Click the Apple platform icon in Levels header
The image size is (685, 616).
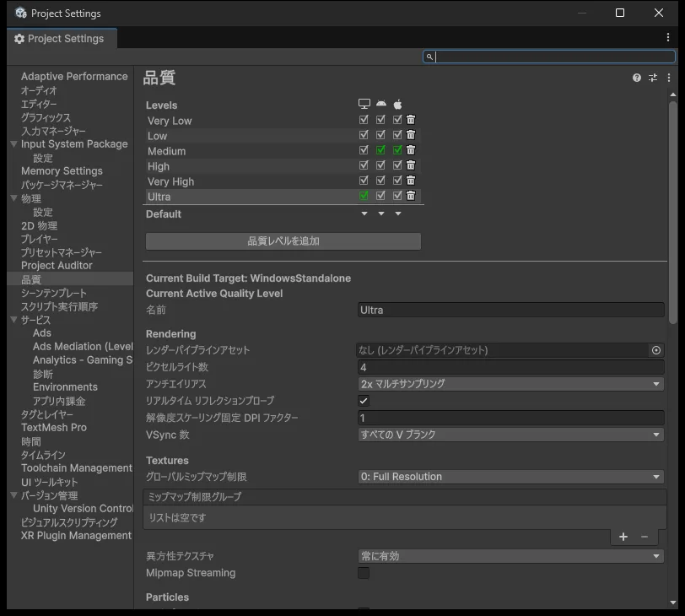397,104
